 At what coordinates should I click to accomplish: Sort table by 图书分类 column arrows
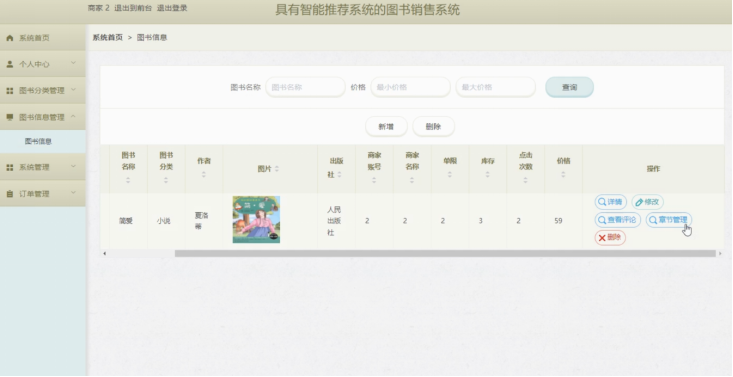click(x=166, y=180)
